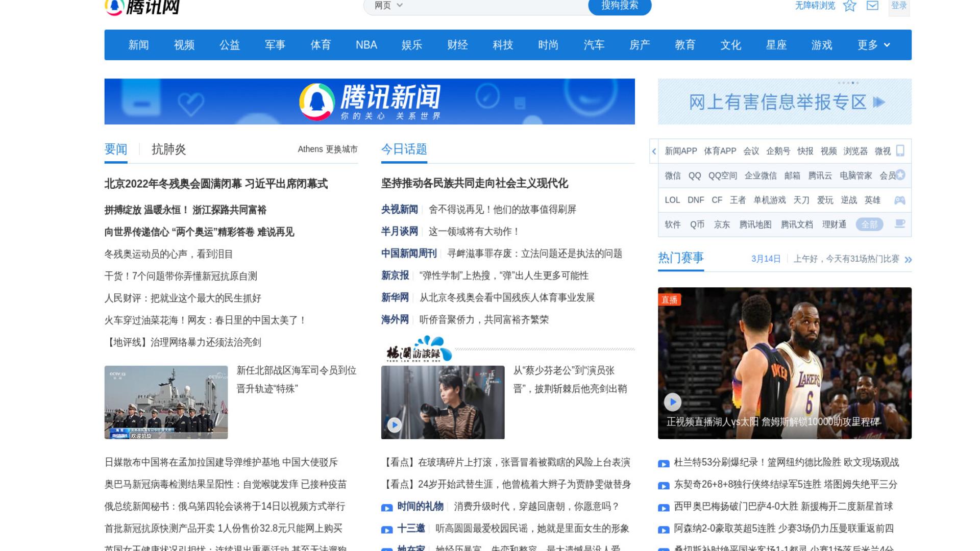Click video icon before 时间的礼物
The height and width of the screenshot is (551, 980).
tap(387, 508)
